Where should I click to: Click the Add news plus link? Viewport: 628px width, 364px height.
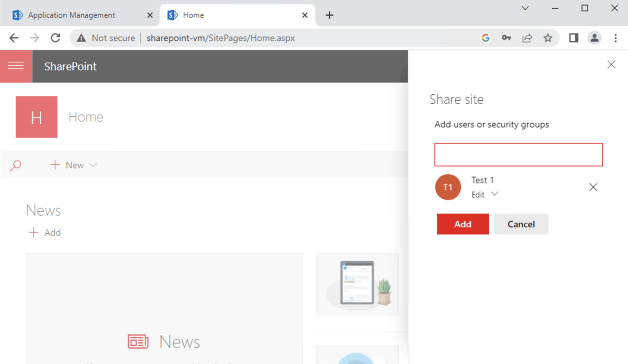click(x=44, y=233)
